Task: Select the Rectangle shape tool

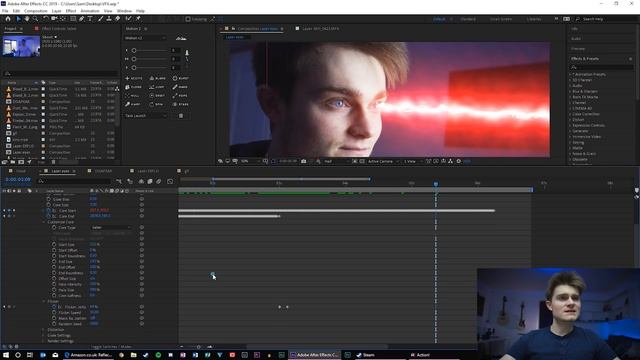Action: pos(73,19)
